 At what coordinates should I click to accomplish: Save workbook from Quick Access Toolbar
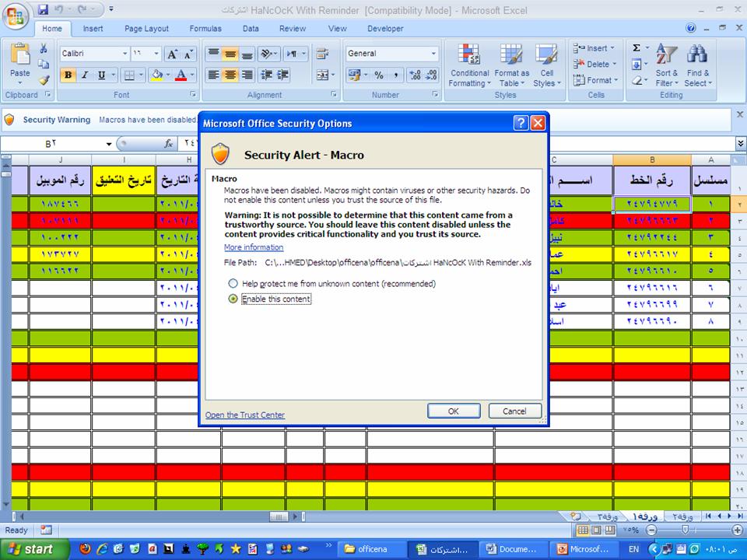click(43, 9)
